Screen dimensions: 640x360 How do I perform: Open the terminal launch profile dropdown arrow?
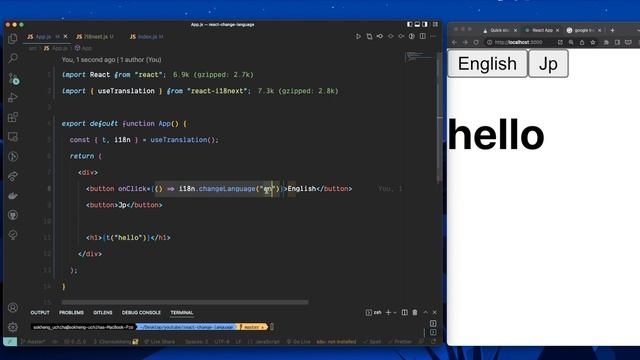395,313
